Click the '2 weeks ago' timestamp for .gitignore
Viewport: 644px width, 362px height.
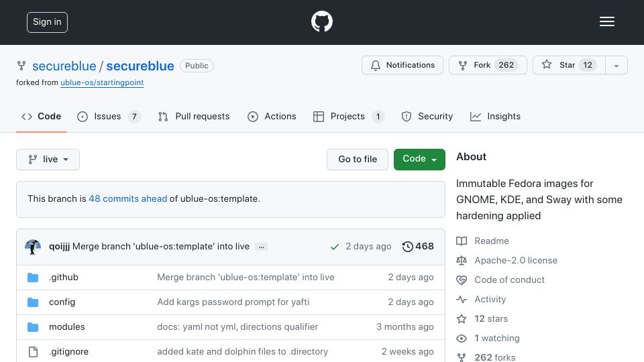pos(407,352)
